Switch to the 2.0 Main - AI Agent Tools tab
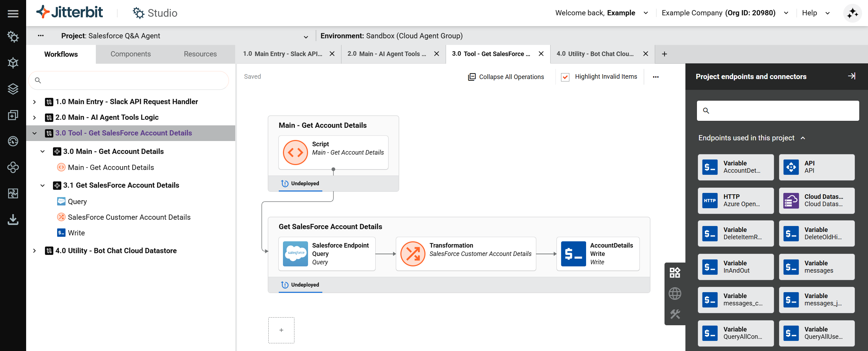 pos(386,54)
